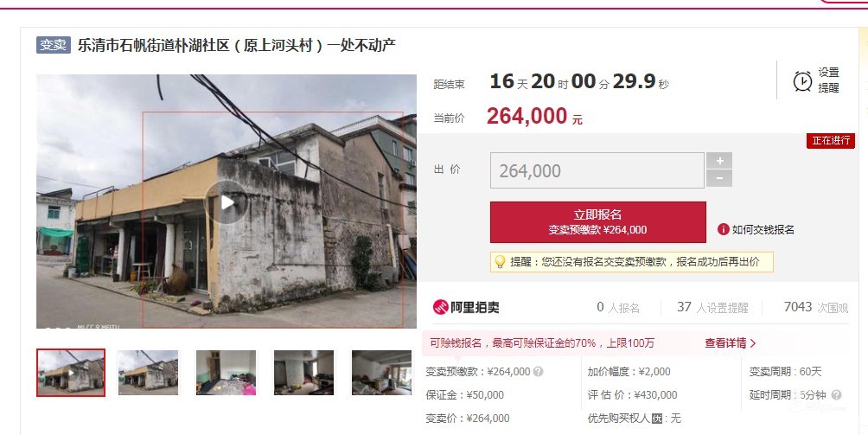Open help icon next to 延时周期

coord(837,395)
